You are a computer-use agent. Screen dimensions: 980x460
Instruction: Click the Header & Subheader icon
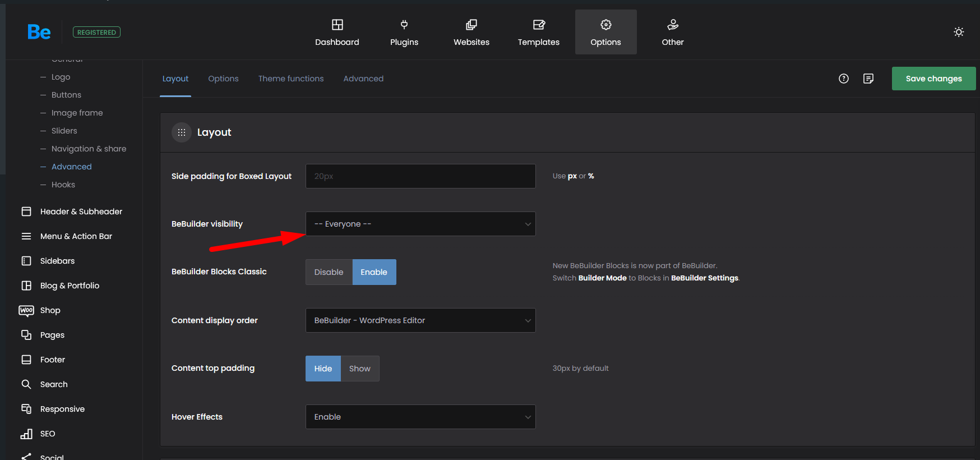[x=26, y=211]
